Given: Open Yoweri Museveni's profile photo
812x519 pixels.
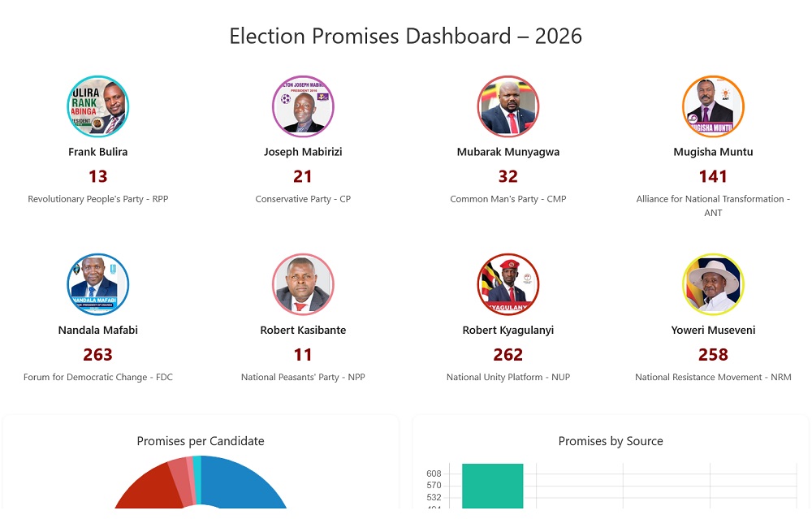Looking at the screenshot, I should pos(713,284).
